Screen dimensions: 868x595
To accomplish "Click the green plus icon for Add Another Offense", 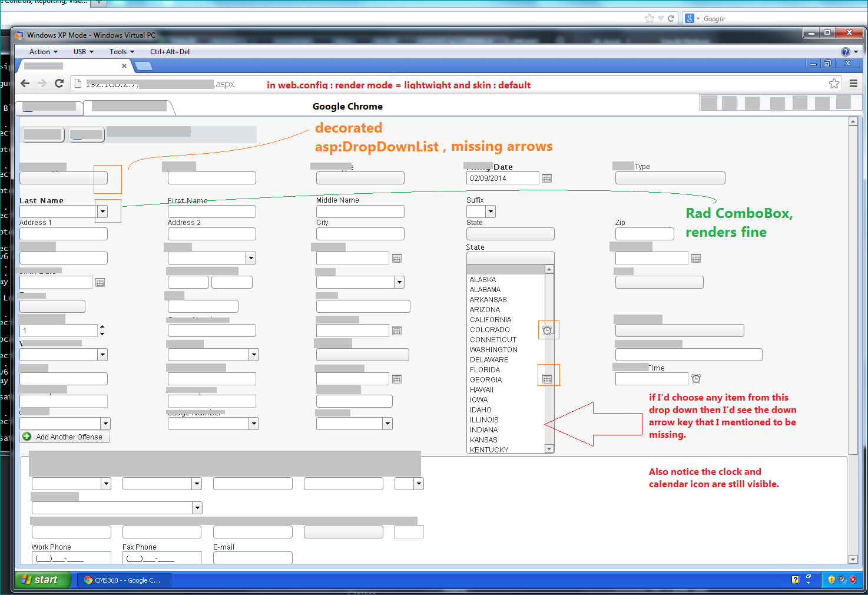I will tap(26, 437).
